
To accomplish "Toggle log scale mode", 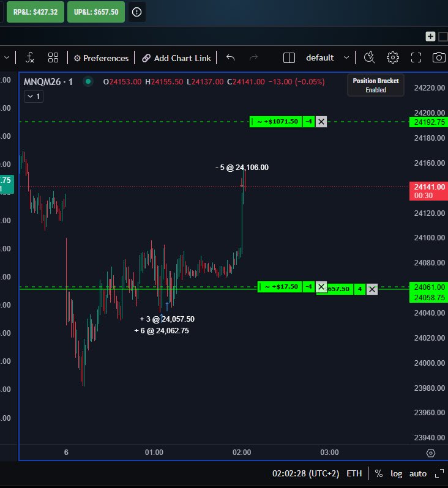I will click(x=396, y=474).
